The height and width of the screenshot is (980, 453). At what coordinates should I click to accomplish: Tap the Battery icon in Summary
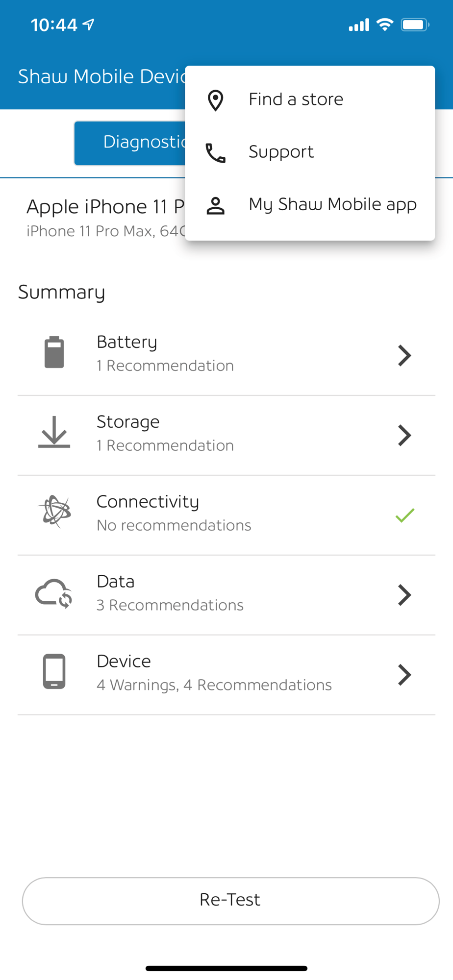pos(54,352)
